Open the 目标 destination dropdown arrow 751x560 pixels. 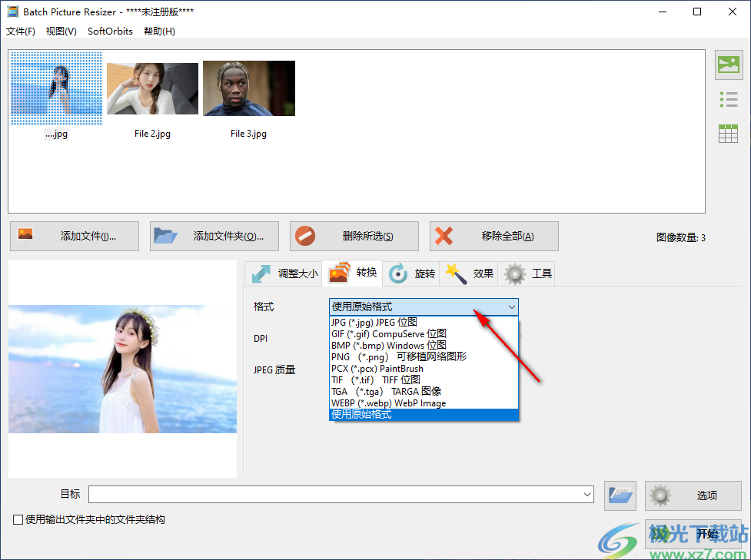[x=587, y=495]
